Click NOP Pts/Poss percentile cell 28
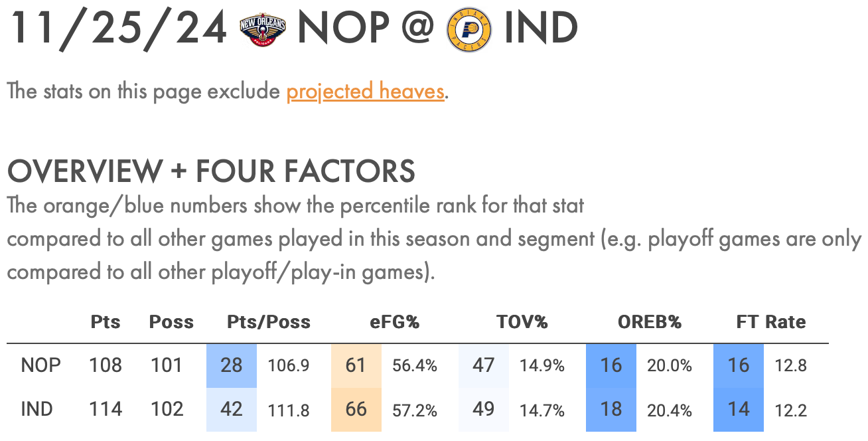The height and width of the screenshot is (441, 868). (x=232, y=365)
